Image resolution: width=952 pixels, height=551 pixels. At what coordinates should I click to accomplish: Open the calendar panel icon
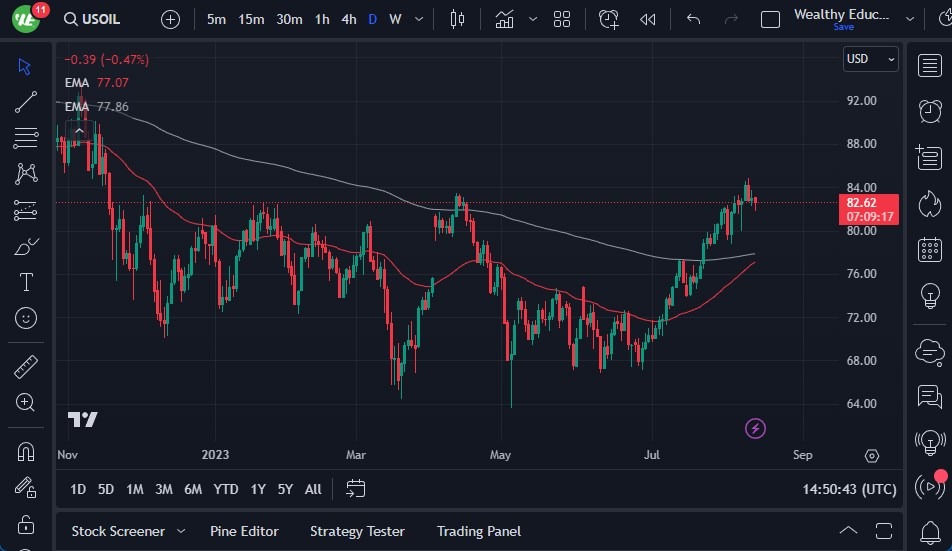pos(929,250)
